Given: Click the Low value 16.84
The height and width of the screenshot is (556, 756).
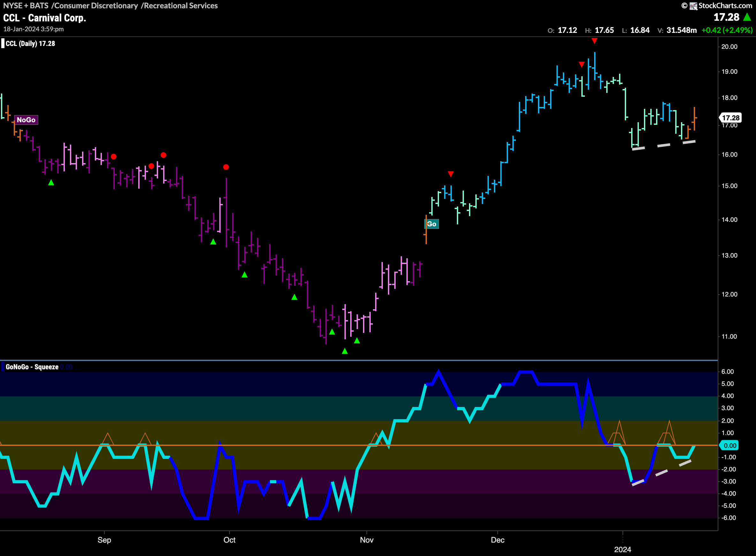Looking at the screenshot, I should pyautogui.click(x=640, y=30).
